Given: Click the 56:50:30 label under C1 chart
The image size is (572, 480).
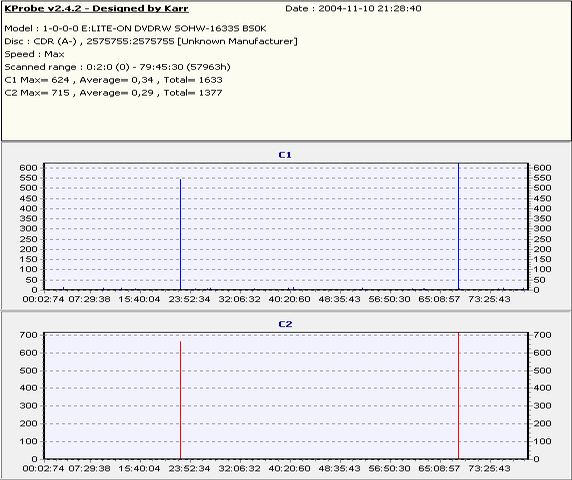Looking at the screenshot, I should pos(390,299).
